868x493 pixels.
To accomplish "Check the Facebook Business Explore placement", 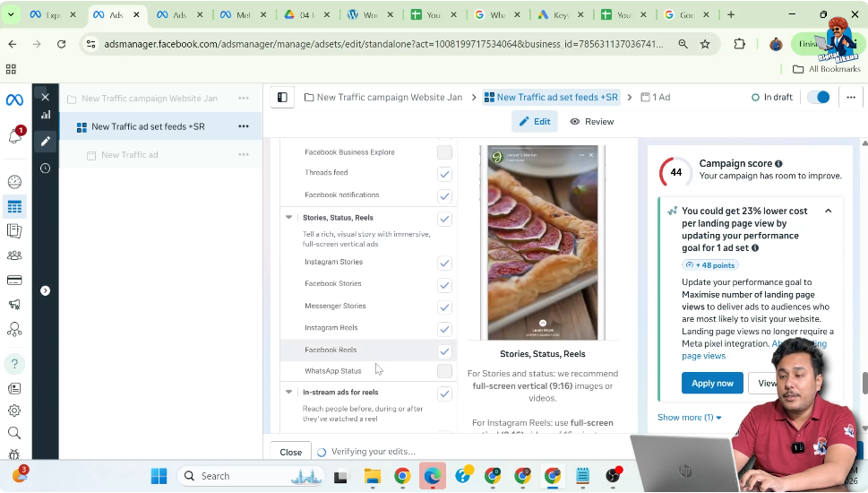I will (x=444, y=152).
